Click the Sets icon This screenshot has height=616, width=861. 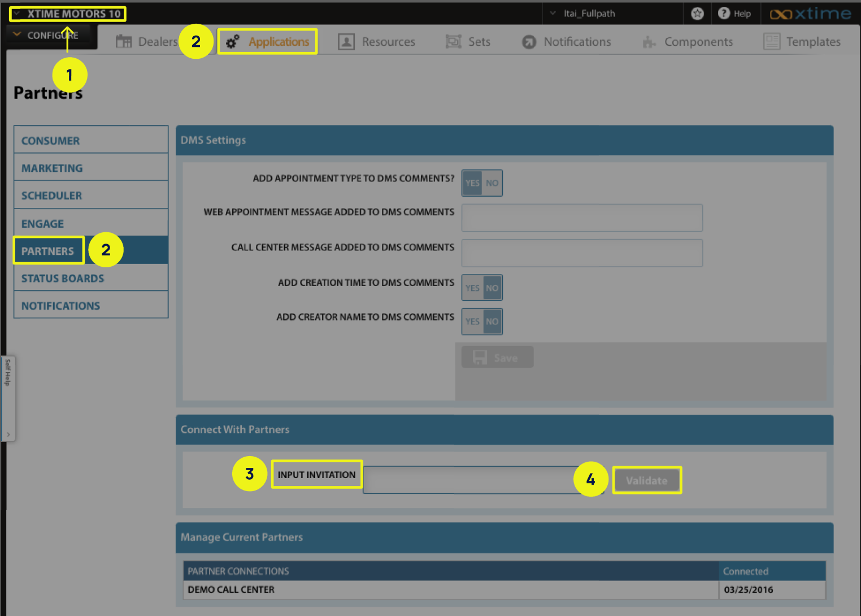tap(453, 41)
